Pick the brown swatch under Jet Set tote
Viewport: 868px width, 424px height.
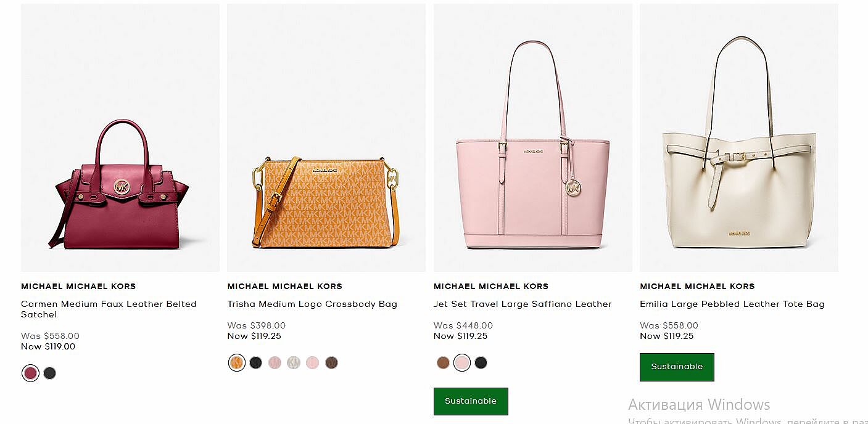(443, 362)
